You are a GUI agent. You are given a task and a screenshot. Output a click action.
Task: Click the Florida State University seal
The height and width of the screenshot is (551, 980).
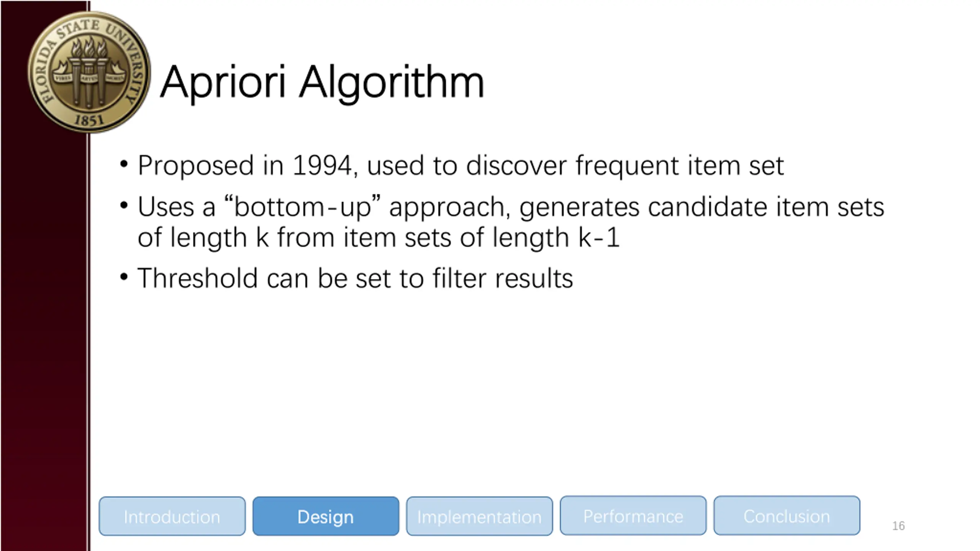point(89,73)
